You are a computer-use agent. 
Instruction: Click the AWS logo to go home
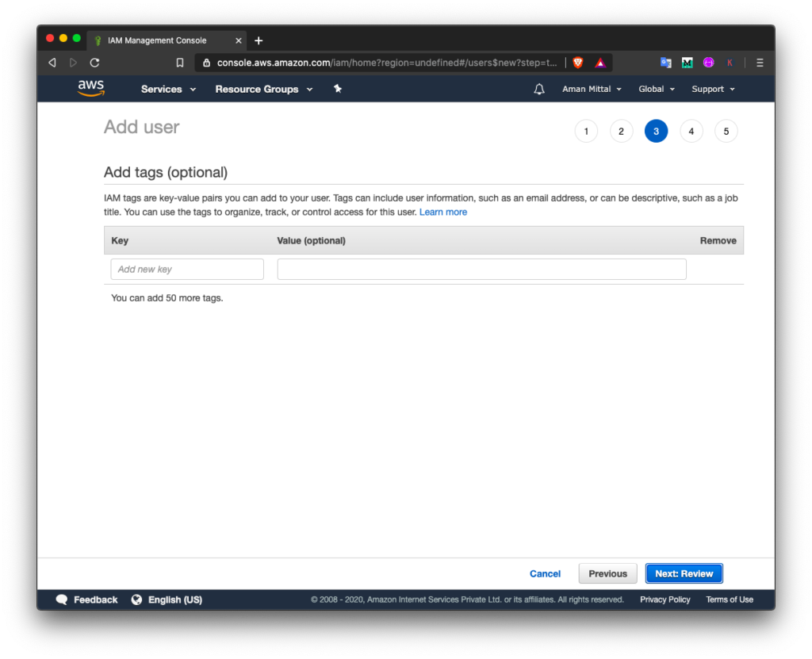tap(90, 89)
